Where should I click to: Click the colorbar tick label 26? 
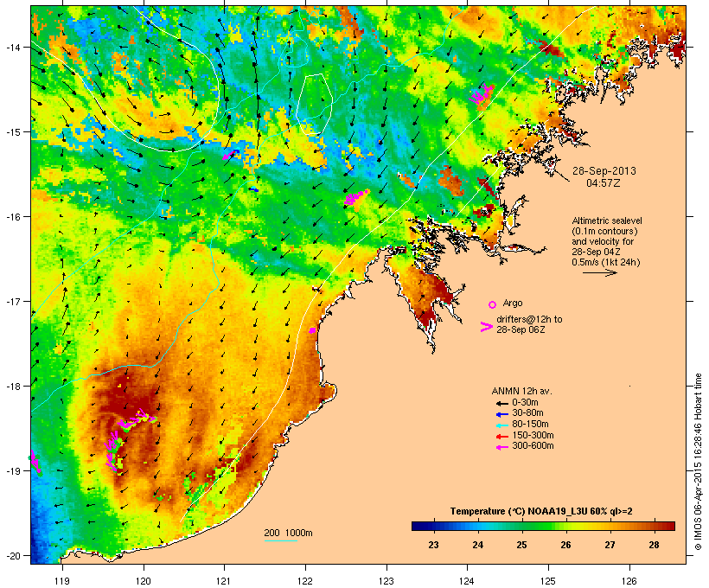tap(565, 545)
